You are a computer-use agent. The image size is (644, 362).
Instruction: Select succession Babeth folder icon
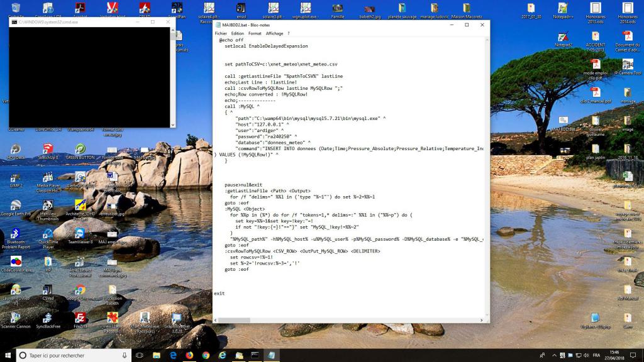[x=112, y=295]
